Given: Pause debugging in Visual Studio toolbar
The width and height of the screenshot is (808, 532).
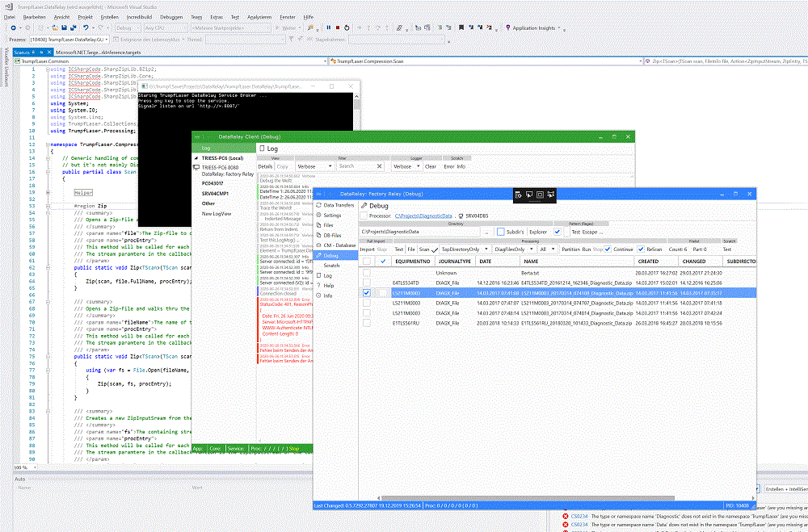Looking at the screenshot, I should click(329, 27).
